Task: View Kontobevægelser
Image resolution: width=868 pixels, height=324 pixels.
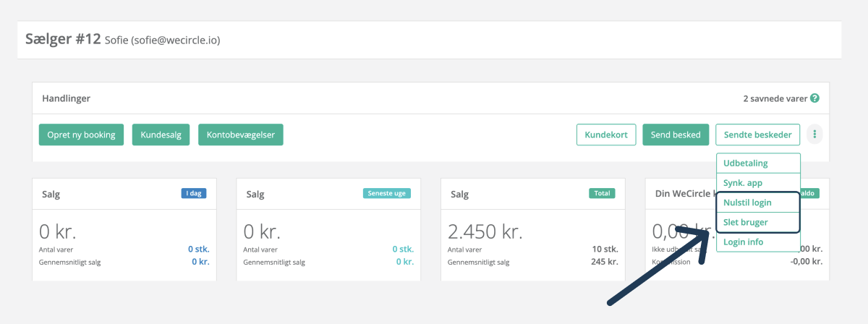Action: [240, 135]
